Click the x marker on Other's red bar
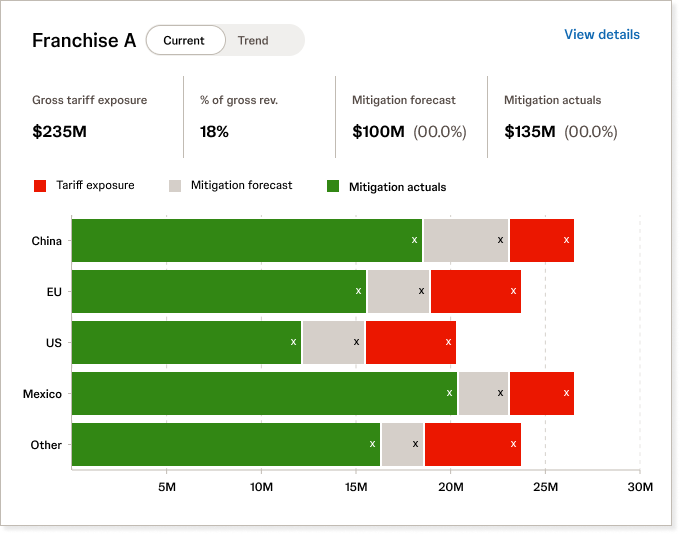Image resolution: width=680 pixels, height=534 pixels. 513,444
